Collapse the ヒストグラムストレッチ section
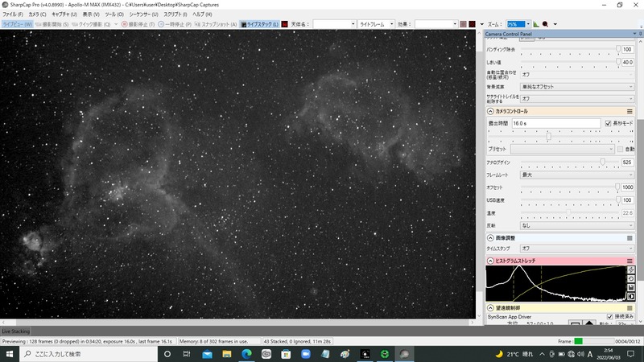 click(490, 261)
